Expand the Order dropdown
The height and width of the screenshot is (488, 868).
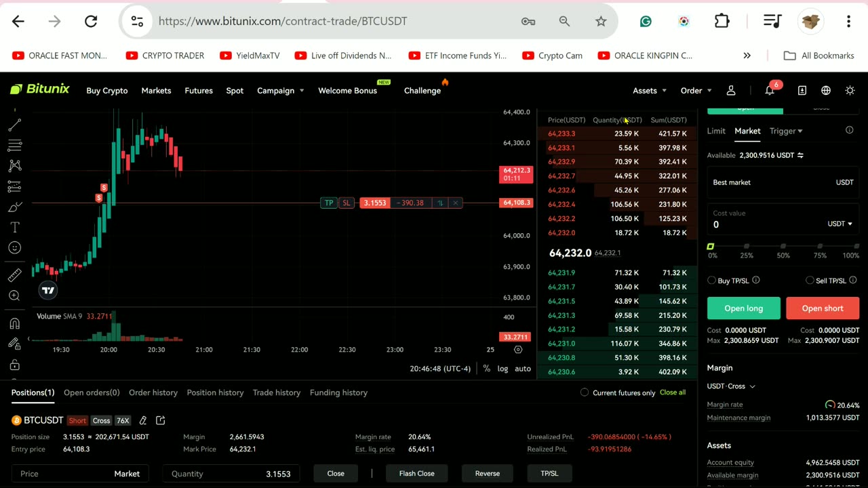(x=696, y=90)
